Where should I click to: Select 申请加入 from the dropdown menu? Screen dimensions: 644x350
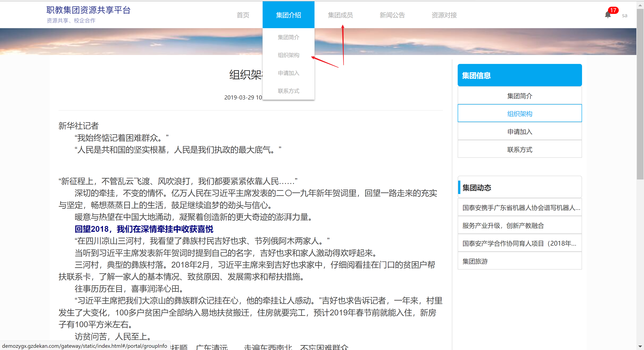tap(288, 73)
